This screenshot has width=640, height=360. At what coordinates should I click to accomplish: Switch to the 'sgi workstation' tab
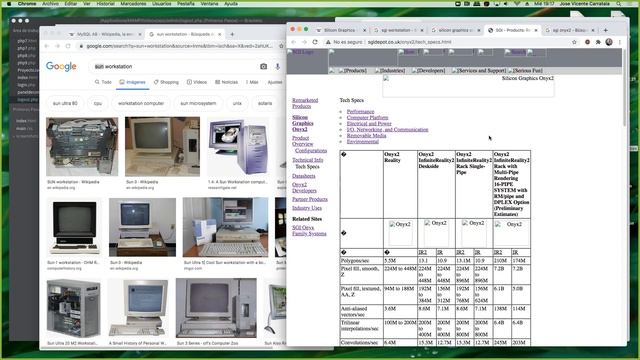tap(398, 30)
